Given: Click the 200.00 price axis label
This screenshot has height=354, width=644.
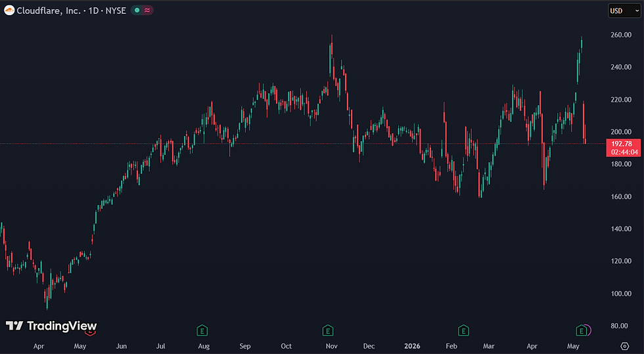Looking at the screenshot, I should (621, 132).
